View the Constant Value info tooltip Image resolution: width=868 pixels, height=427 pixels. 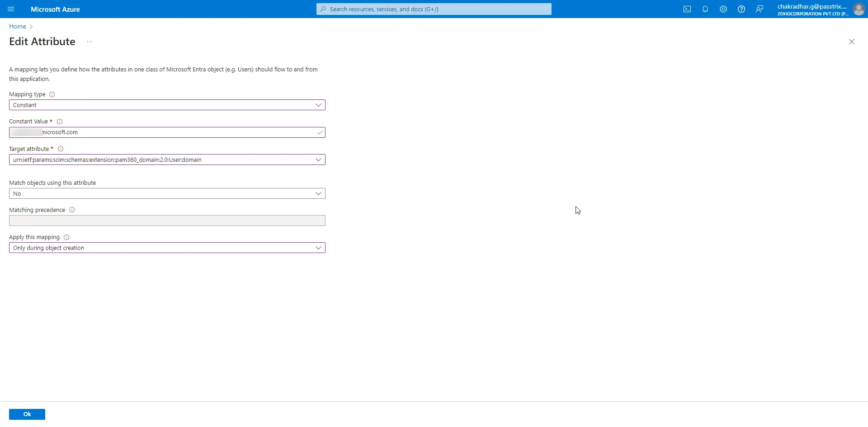pos(60,122)
